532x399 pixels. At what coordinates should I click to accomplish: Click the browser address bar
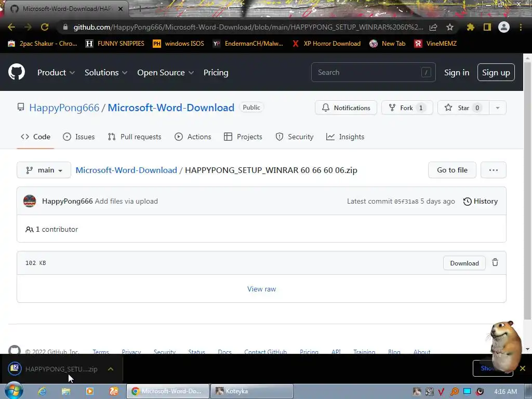coord(248,27)
